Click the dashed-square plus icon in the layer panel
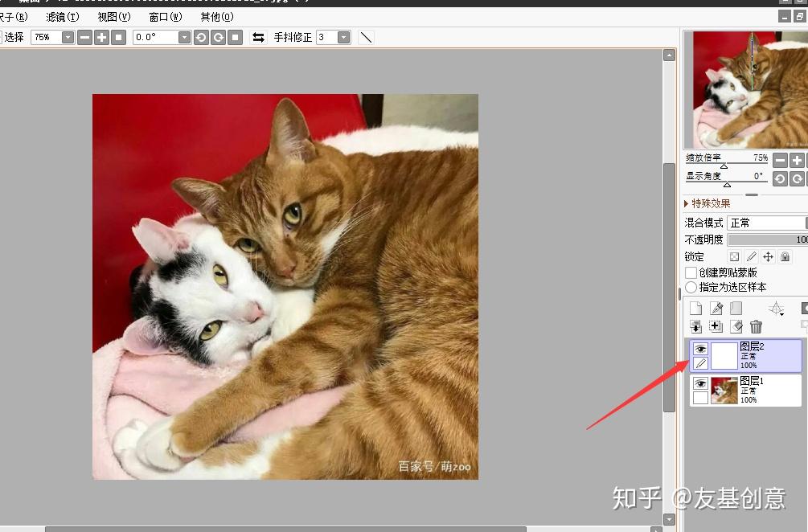The height and width of the screenshot is (532, 808). (x=716, y=326)
